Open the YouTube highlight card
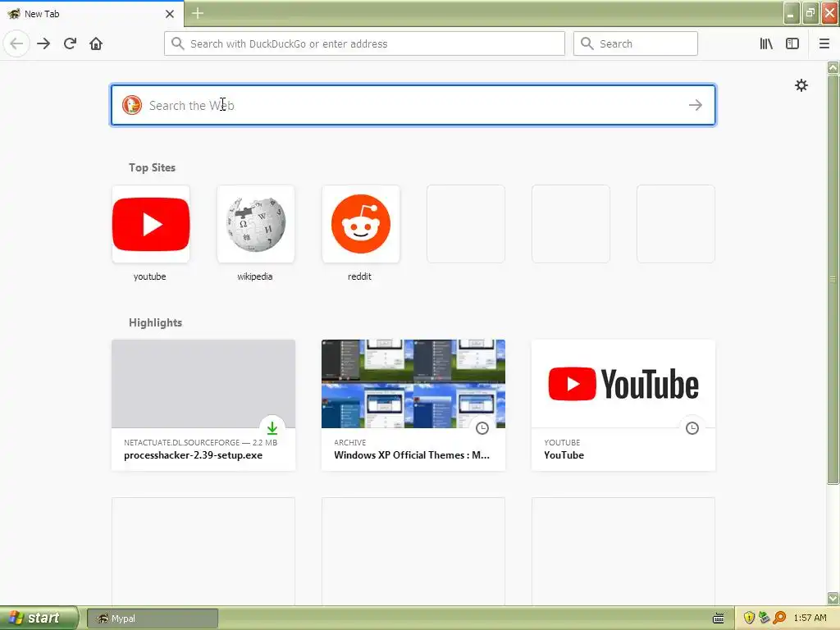The height and width of the screenshot is (630, 840). [x=623, y=405]
